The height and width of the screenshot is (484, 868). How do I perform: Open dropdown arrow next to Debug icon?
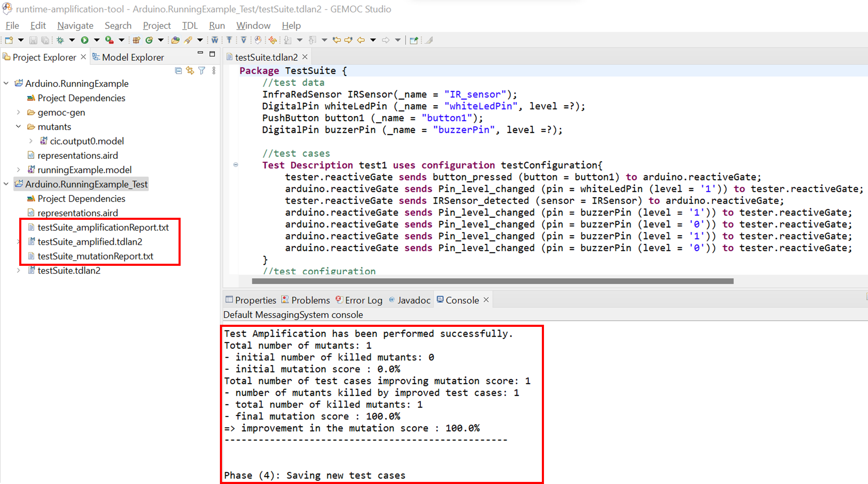coord(72,40)
